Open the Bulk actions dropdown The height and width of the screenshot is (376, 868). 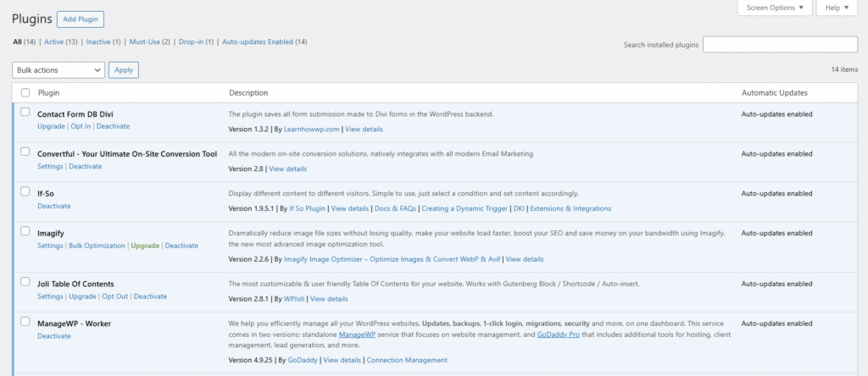pyautogui.click(x=58, y=70)
